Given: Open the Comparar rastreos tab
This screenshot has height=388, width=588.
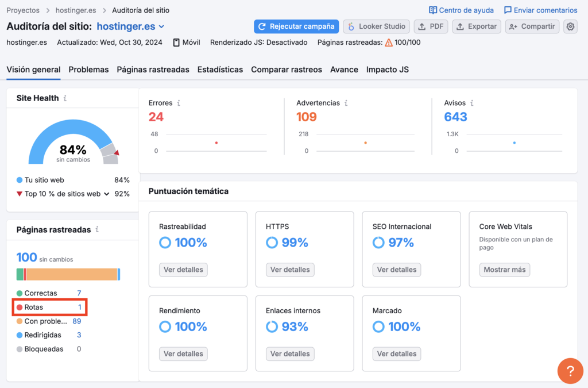Looking at the screenshot, I should [x=287, y=69].
